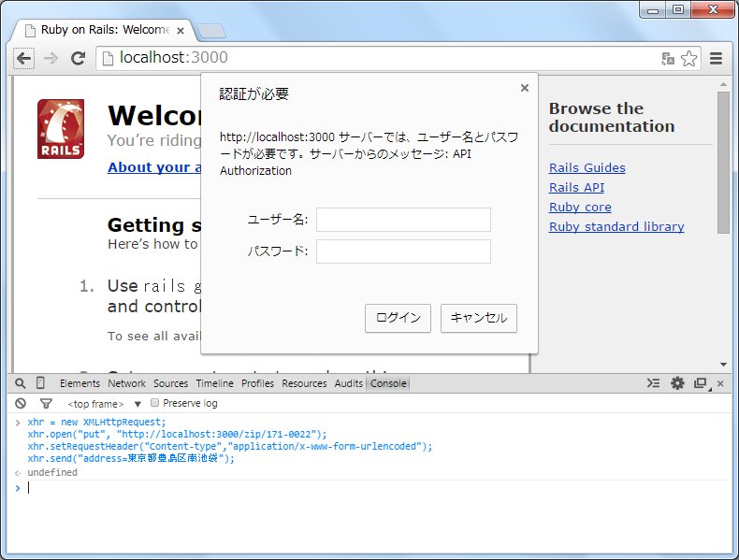The height and width of the screenshot is (560, 739).
Task: Click the ユーザー名 input field
Action: [x=403, y=220]
